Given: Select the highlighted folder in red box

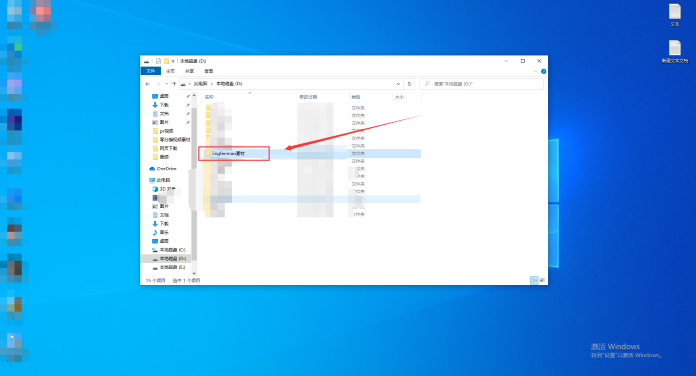Looking at the screenshot, I should point(234,153).
